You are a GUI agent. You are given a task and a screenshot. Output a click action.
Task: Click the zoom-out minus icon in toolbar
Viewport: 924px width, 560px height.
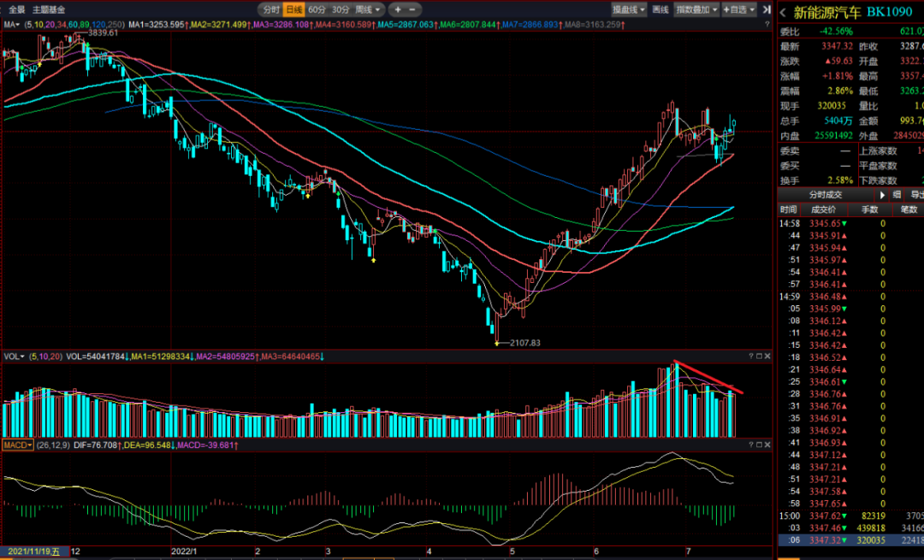coord(412,9)
